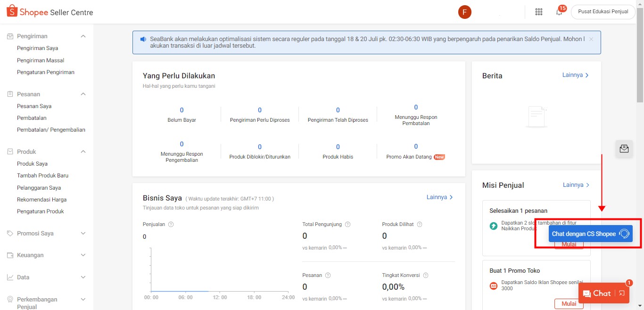Click Lainnya link in Misi Penjual panel
This screenshot has height=310, width=644.
click(x=576, y=185)
